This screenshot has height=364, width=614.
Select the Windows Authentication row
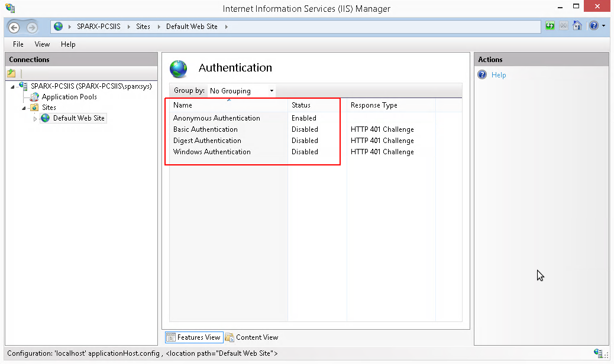click(212, 152)
